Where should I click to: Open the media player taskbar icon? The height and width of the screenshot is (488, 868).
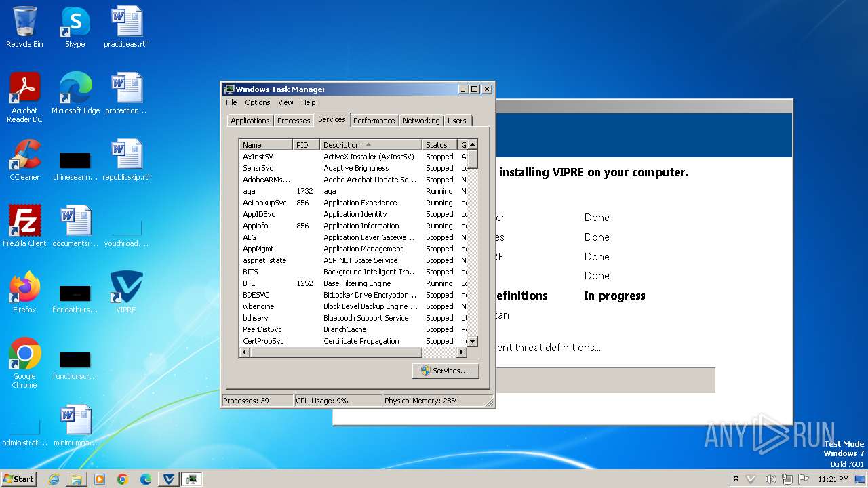coord(100,479)
